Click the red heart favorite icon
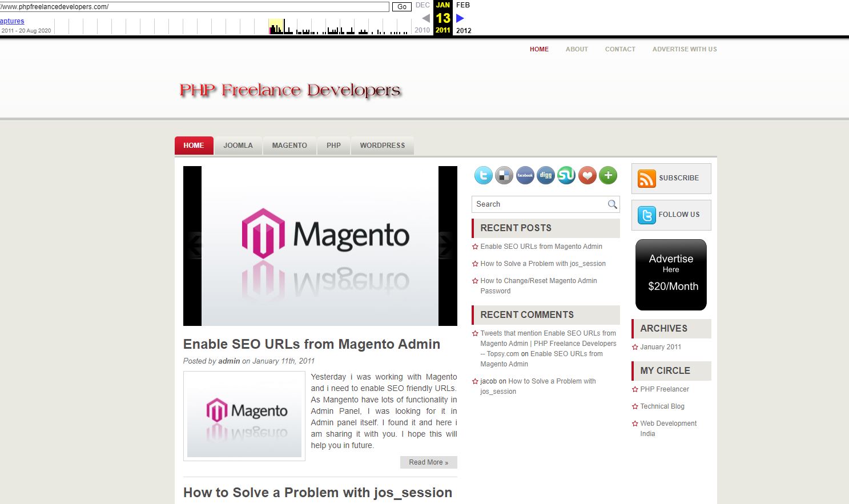This screenshot has height=504, width=849. point(587,175)
